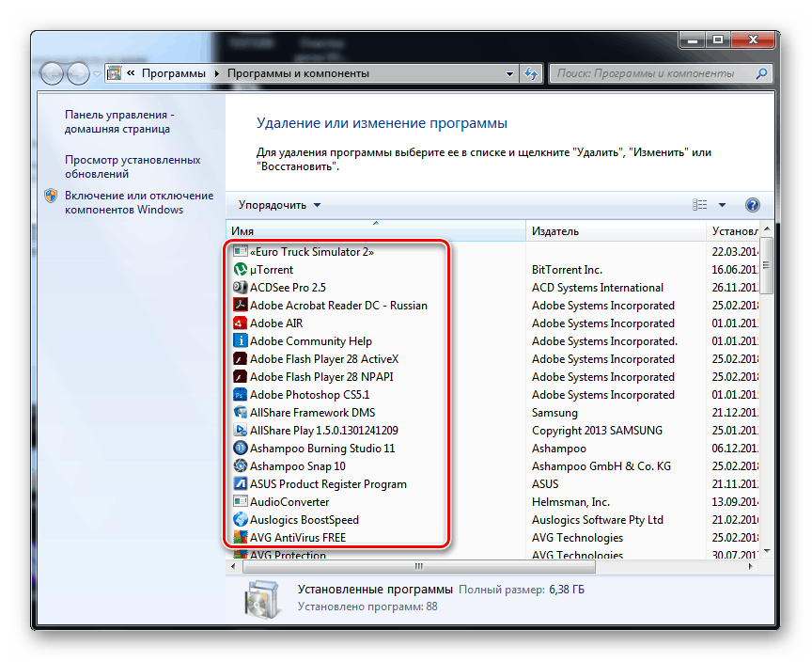Click the AudioConverter program icon

241,502
